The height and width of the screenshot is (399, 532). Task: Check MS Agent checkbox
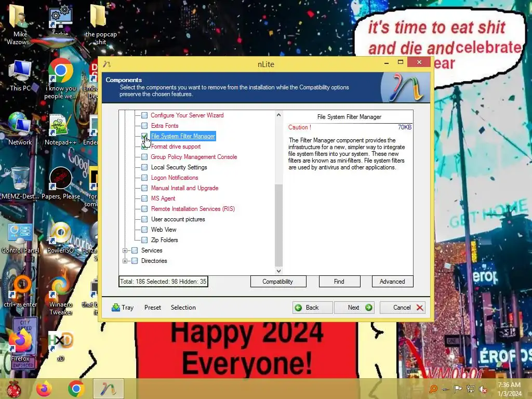point(144,198)
